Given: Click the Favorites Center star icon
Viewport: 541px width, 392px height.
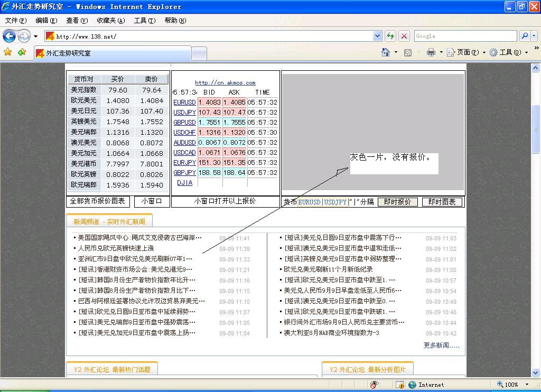Looking at the screenshot, I should click(x=7, y=52).
